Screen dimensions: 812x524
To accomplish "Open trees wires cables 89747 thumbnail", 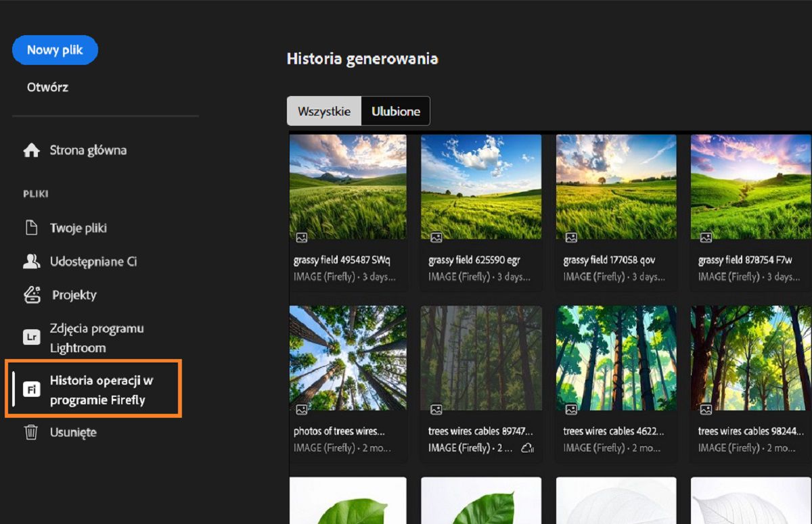I will (x=481, y=358).
